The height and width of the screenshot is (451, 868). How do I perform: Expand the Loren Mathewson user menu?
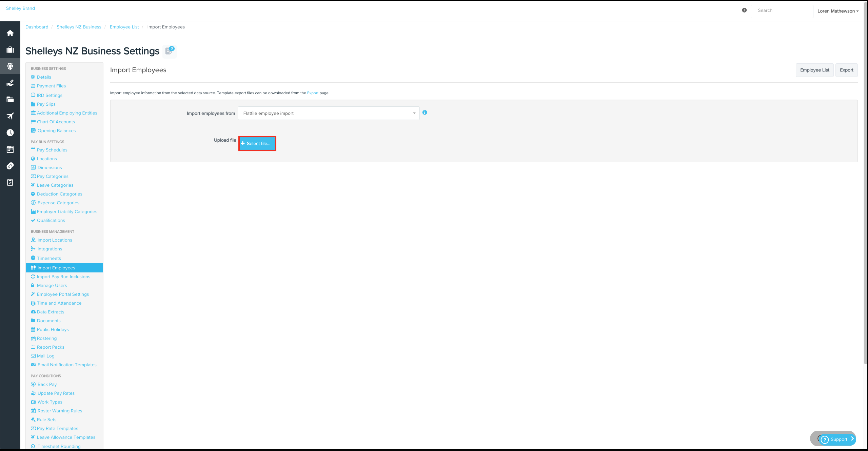click(x=838, y=11)
